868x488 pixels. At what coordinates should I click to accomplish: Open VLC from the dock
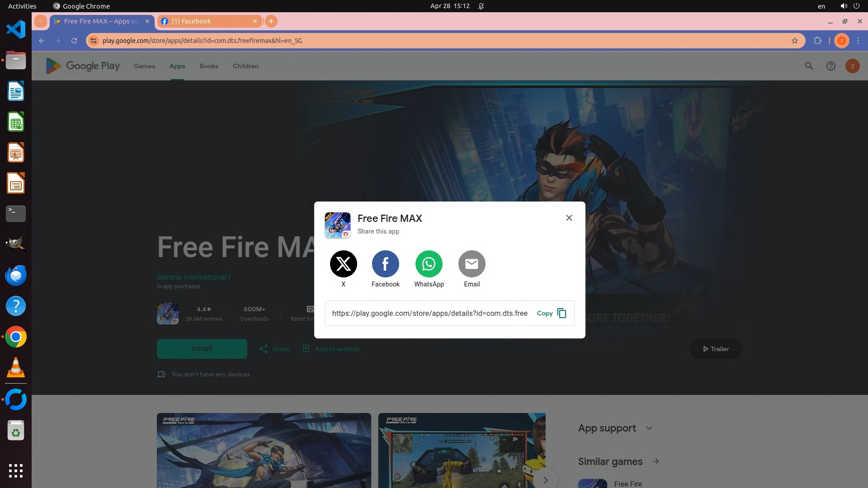click(16, 367)
